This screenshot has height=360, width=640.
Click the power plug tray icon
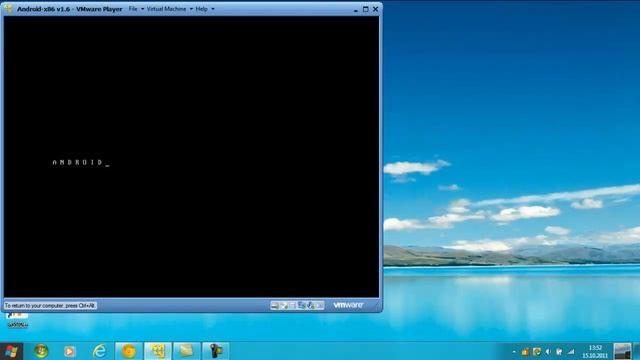click(x=559, y=351)
